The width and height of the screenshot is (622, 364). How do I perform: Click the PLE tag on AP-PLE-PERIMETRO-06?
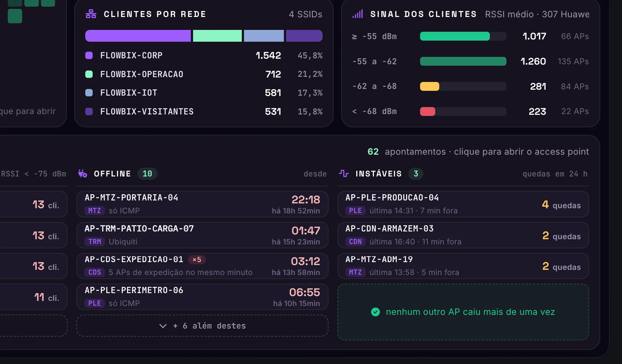[94, 303]
